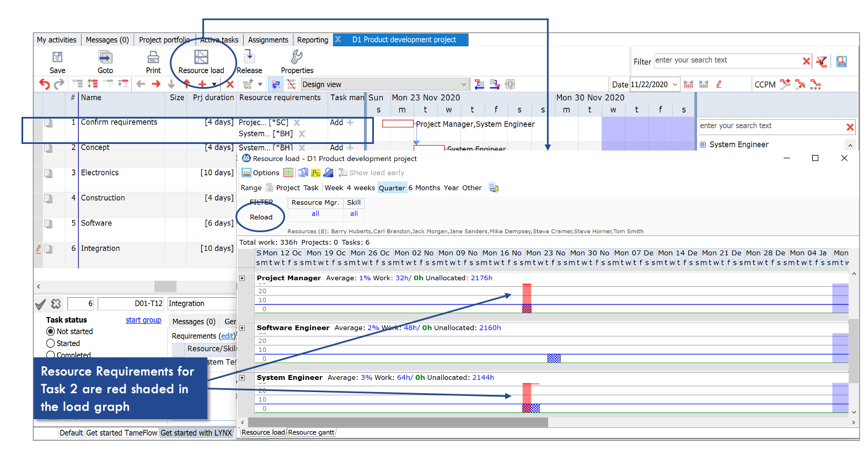Click CCPM remove buffers icon

(x=800, y=84)
